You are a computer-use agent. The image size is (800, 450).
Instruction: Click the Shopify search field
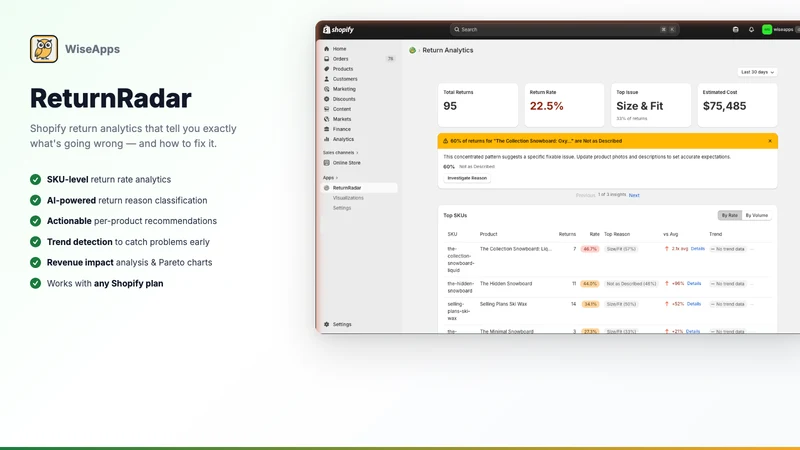tap(564, 30)
